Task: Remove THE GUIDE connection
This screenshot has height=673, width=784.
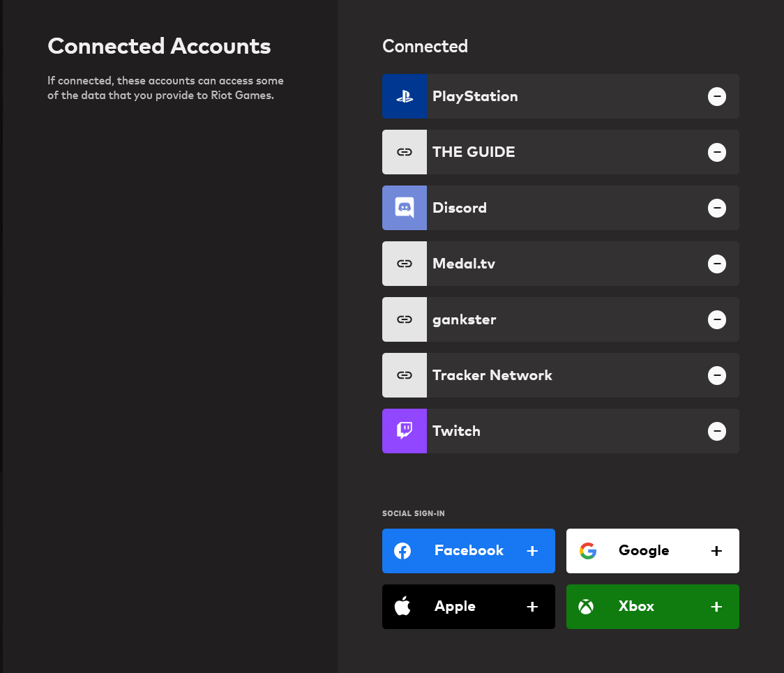Action: 716,152
